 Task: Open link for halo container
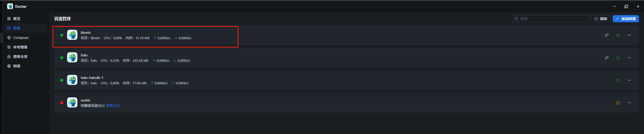[x=606, y=58]
